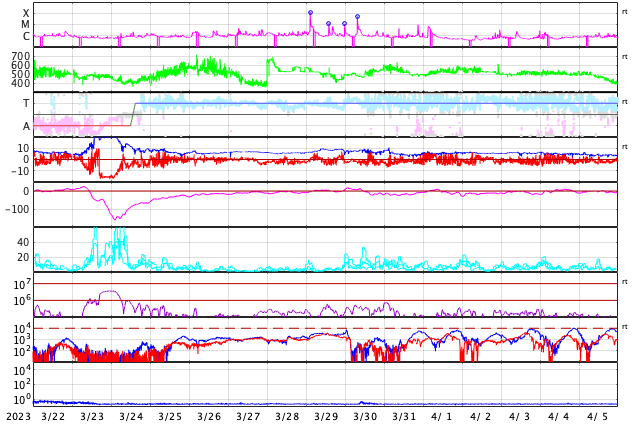Select the '3/30' date label
Viewport: 634px width, 424px height.
point(365,417)
